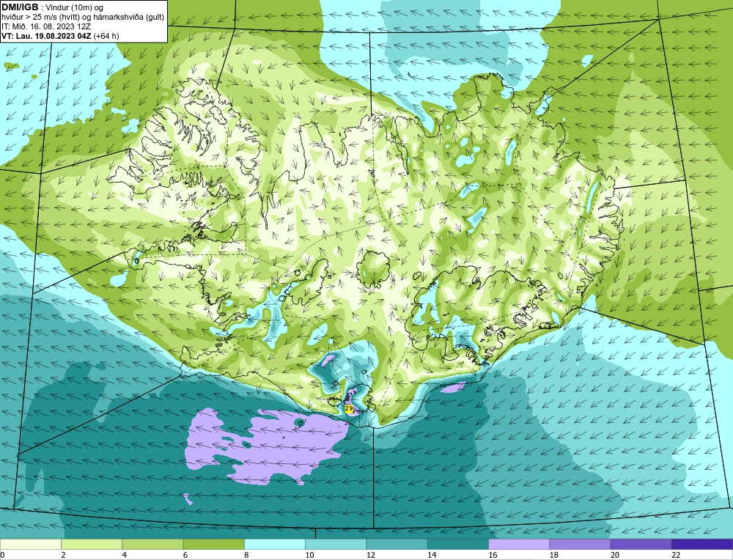Click the 'Vindur (10m) og' heading text
This screenshot has height=560, width=733.
tap(74, 8)
